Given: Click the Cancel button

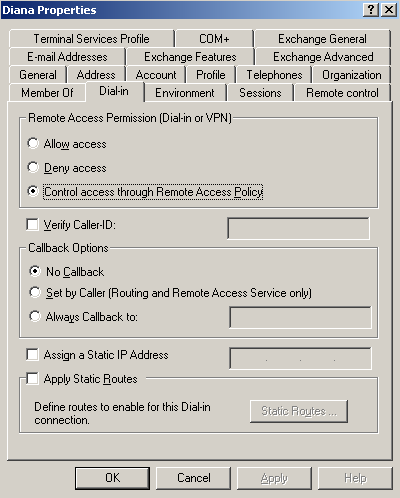Looking at the screenshot, I should click(x=193, y=478).
